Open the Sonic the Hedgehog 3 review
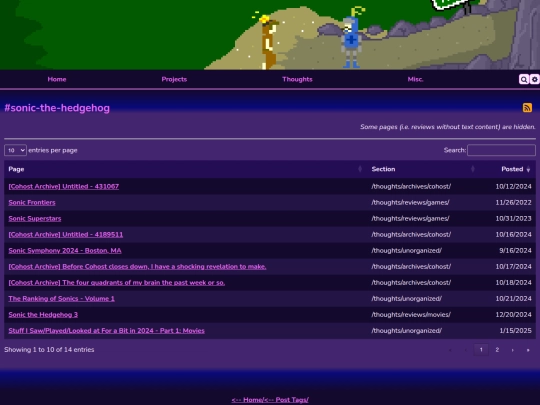 click(x=43, y=314)
